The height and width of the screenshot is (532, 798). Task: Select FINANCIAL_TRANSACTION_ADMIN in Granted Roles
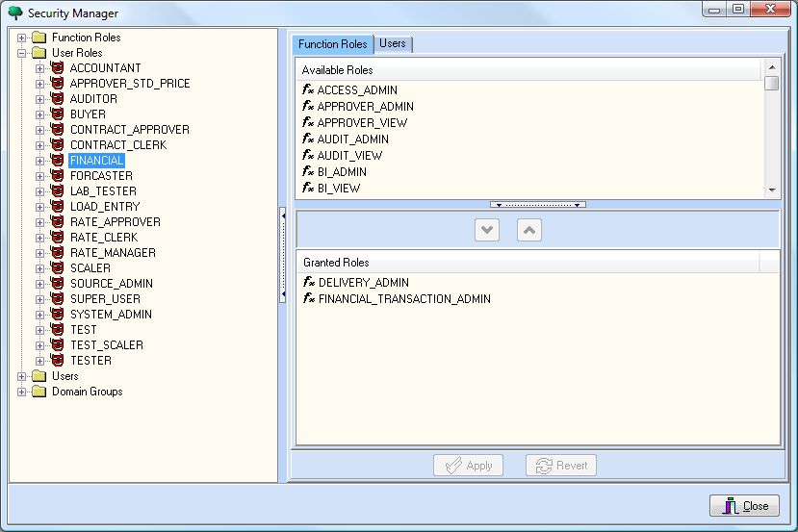pyautogui.click(x=404, y=299)
